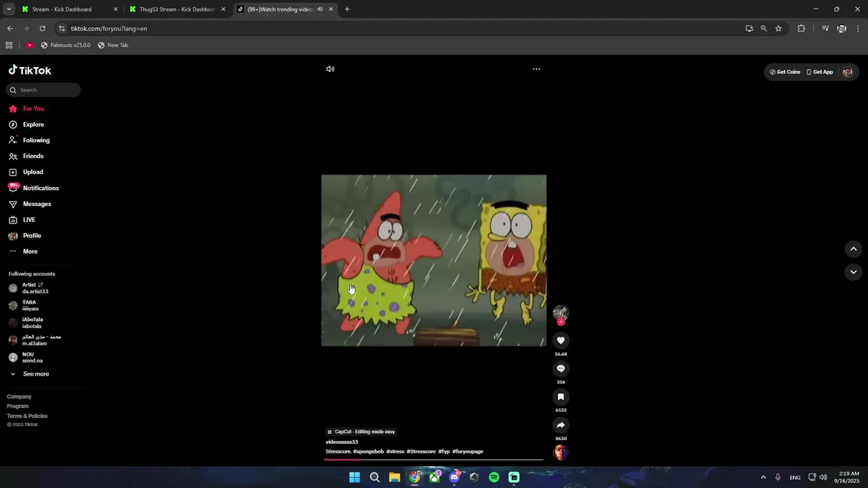Open the New Tab bookmark
868x488 pixels.
113,45
